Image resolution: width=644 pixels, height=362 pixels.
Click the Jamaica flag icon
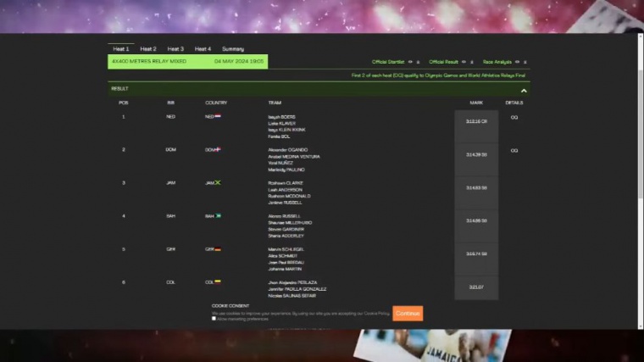click(x=218, y=182)
